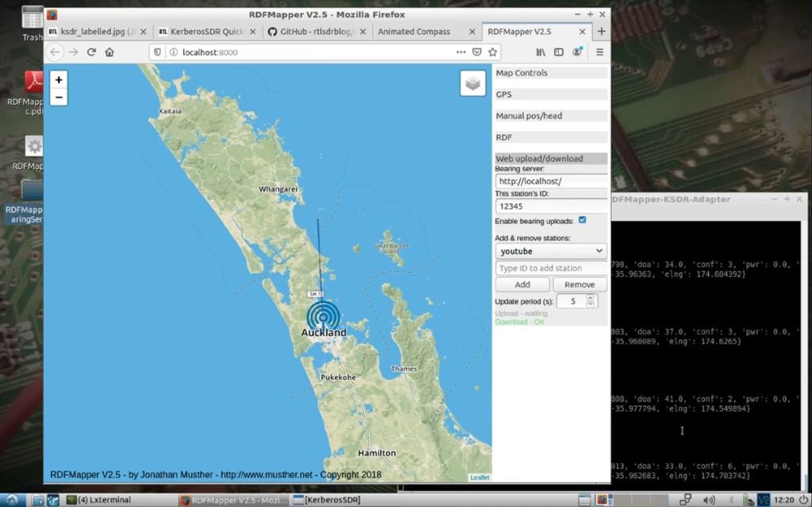Image resolution: width=812 pixels, height=507 pixels.
Task: Click the Whangarei label on map
Action: pyautogui.click(x=278, y=189)
